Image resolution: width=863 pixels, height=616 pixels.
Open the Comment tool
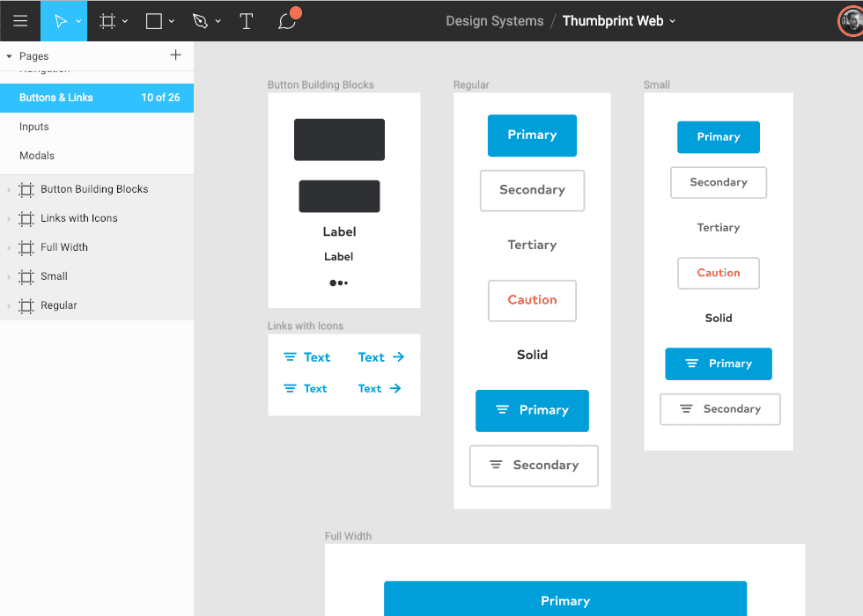point(287,20)
